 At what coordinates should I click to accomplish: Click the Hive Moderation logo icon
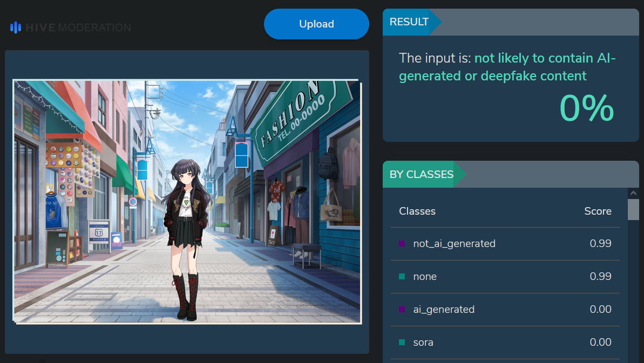pyautogui.click(x=16, y=28)
